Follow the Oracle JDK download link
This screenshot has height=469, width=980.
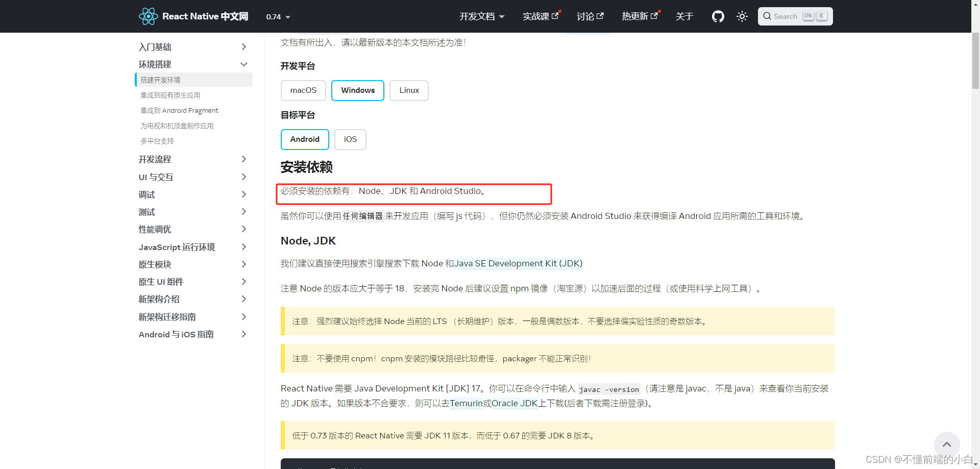pyautogui.click(x=514, y=403)
